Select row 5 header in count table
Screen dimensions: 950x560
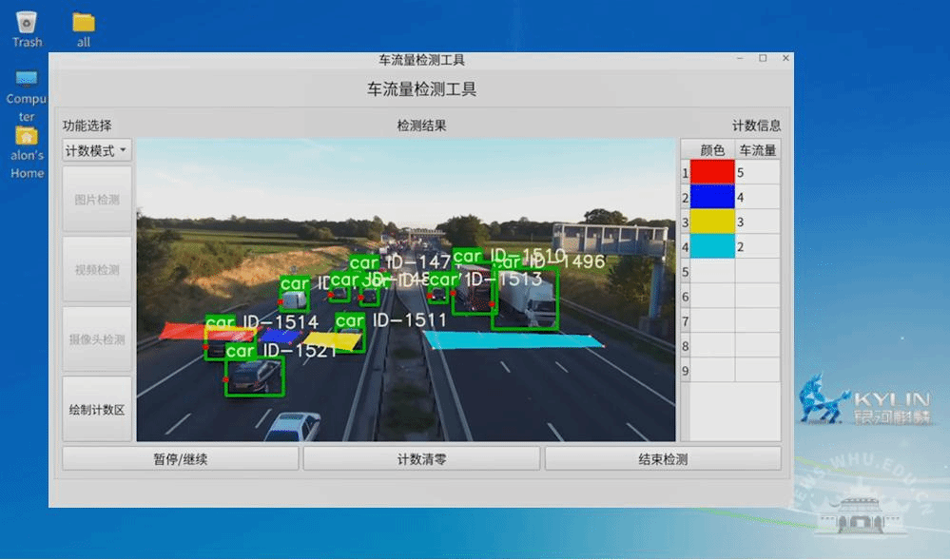coord(685,272)
